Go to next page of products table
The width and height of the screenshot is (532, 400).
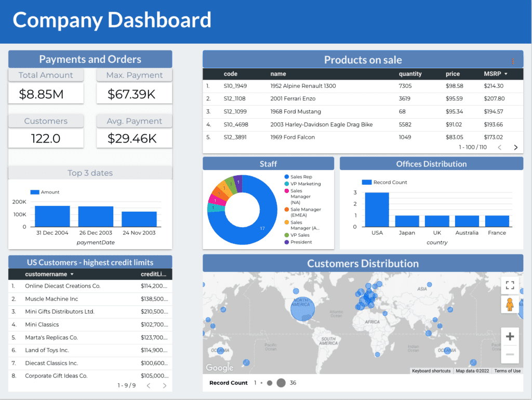coord(516,147)
